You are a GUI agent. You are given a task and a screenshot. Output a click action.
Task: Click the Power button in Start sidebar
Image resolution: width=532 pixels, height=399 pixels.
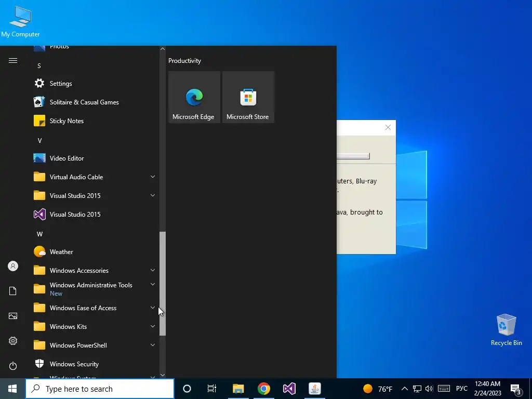click(x=13, y=366)
